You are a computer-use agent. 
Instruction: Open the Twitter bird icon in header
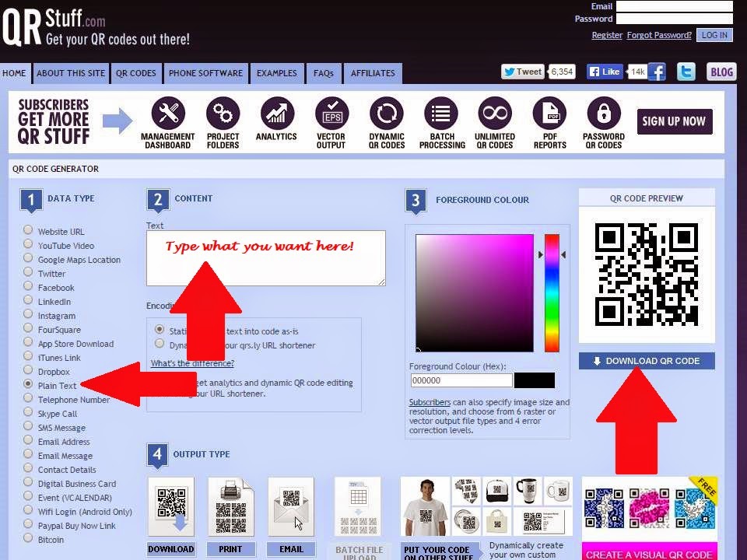pos(686,72)
